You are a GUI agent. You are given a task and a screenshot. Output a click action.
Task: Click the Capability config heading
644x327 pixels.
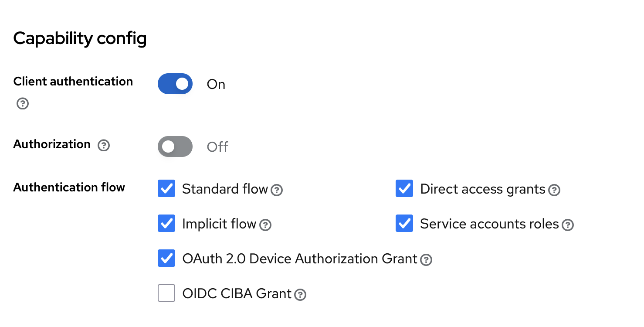pos(80,39)
